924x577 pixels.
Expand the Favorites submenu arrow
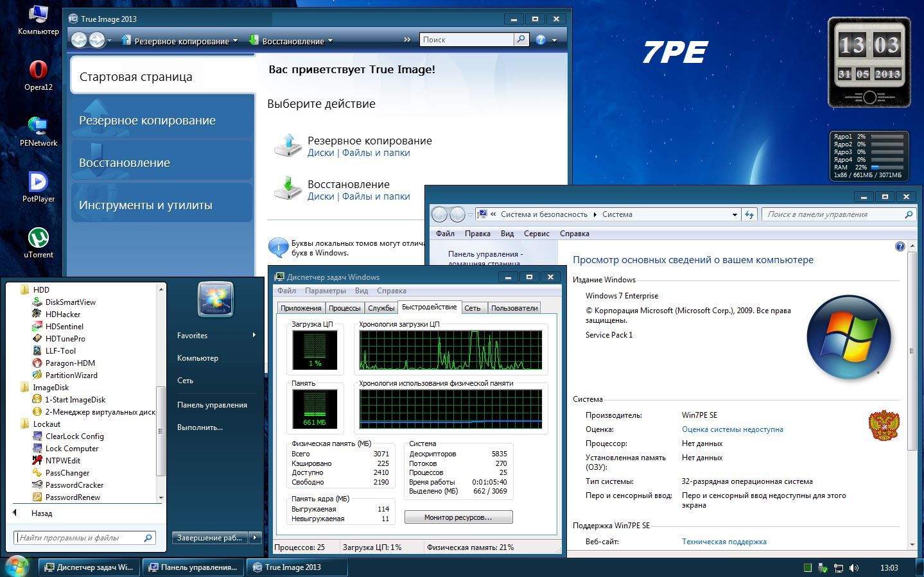point(254,335)
